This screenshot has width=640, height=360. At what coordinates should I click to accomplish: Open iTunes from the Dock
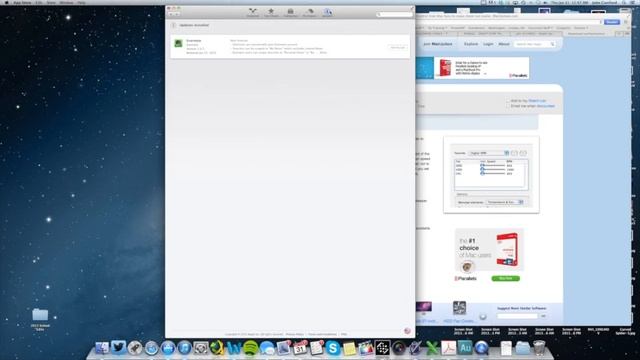pos(184,348)
